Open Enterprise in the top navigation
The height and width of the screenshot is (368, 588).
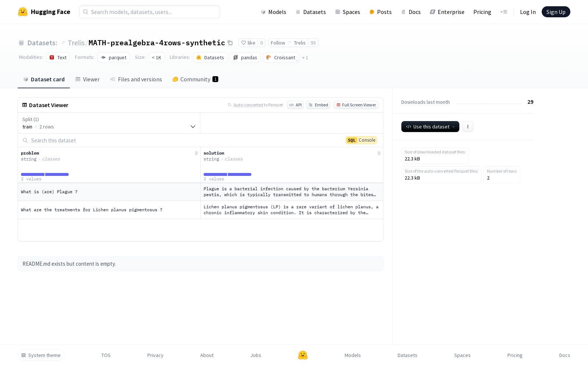[x=447, y=12]
